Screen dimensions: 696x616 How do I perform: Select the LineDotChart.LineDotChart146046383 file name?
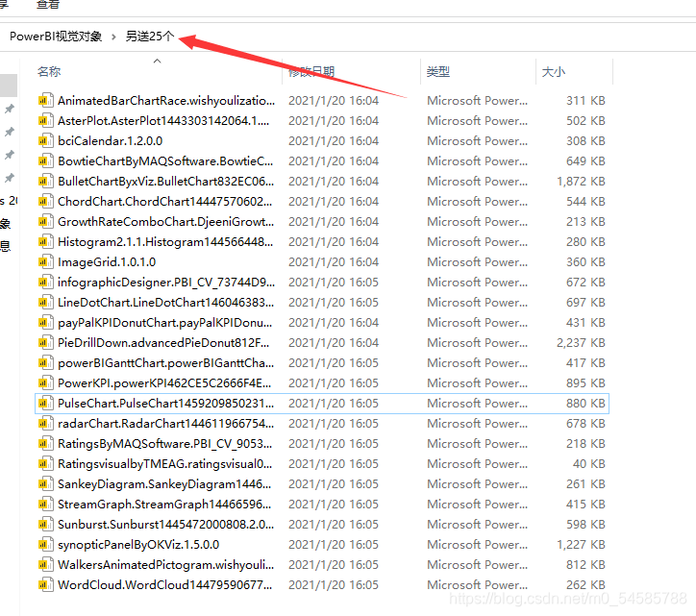[166, 303]
